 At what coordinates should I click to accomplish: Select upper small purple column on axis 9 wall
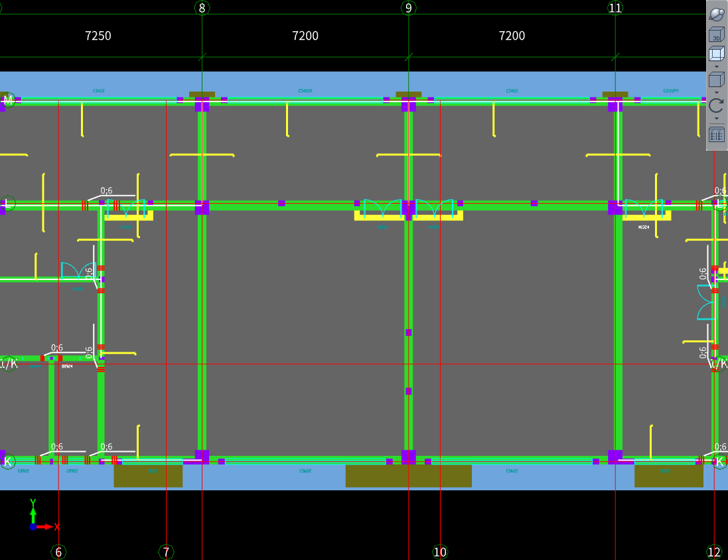coord(409,332)
